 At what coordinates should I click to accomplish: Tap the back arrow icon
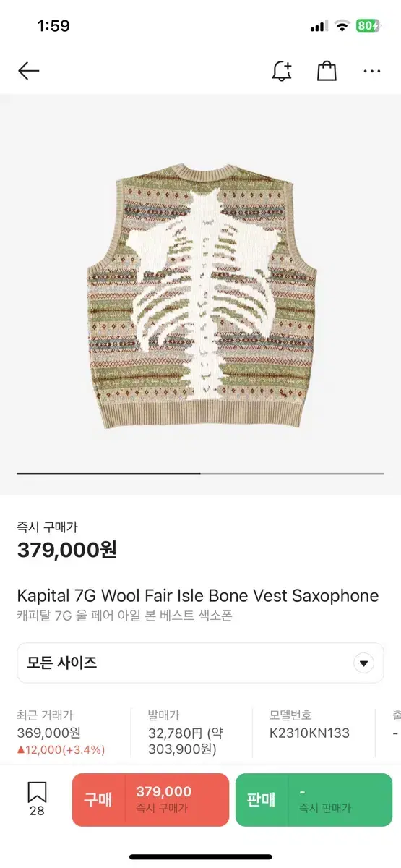click(28, 71)
